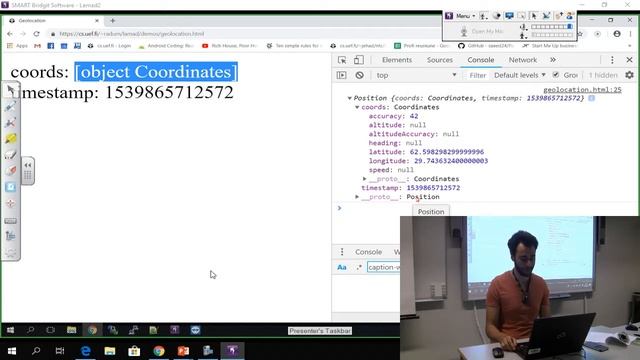Image resolution: width=640 pixels, height=360 pixels.
Task: Select the blue pen tool in sidebar
Action: tap(11, 107)
